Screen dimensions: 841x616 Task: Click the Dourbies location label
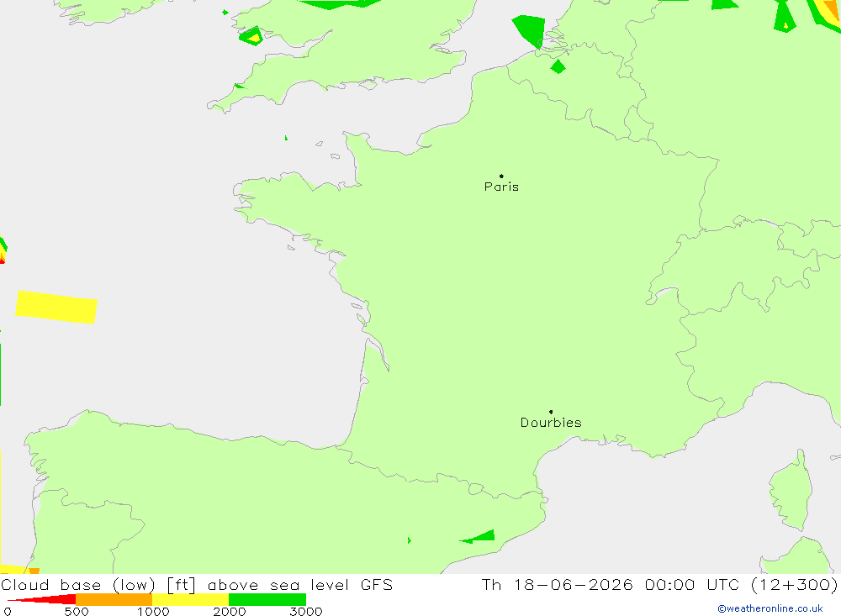[551, 423]
